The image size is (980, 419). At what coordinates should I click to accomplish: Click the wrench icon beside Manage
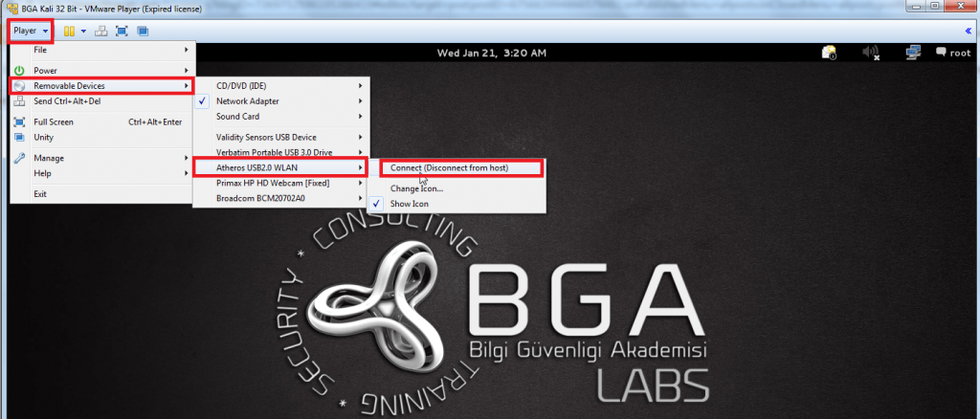coord(19,158)
